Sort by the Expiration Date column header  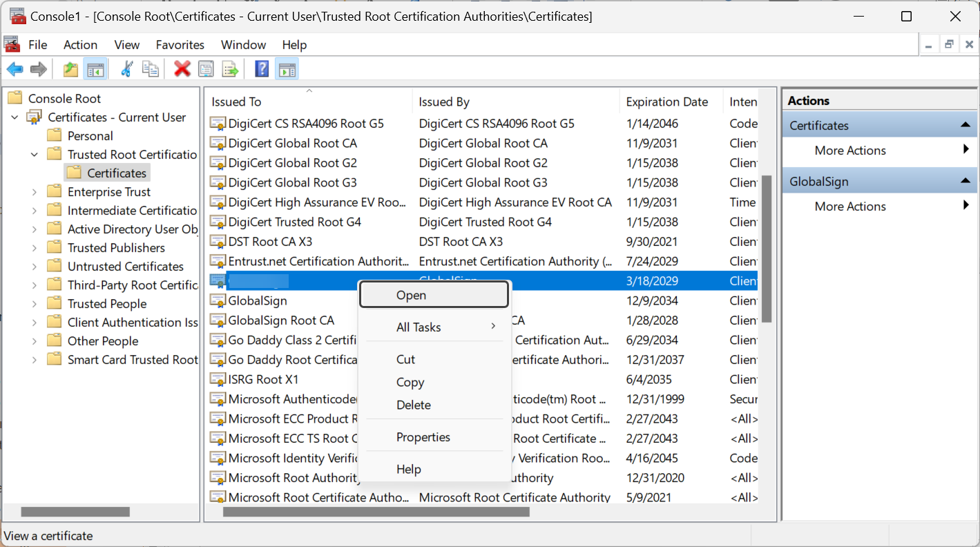pos(671,102)
